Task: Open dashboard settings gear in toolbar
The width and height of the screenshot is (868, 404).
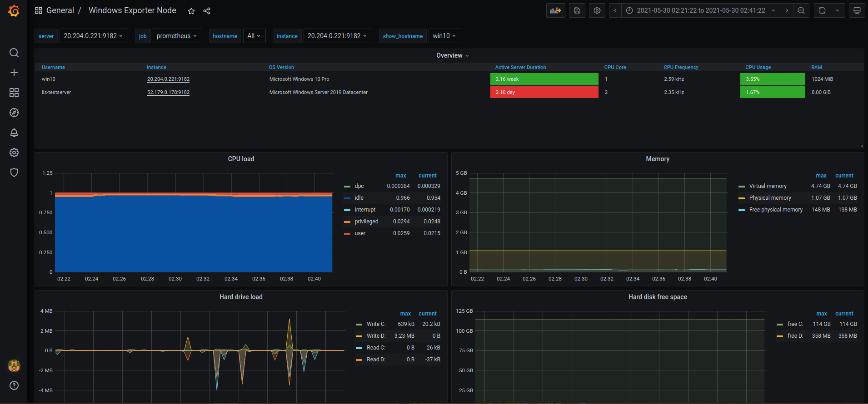Action: point(597,10)
